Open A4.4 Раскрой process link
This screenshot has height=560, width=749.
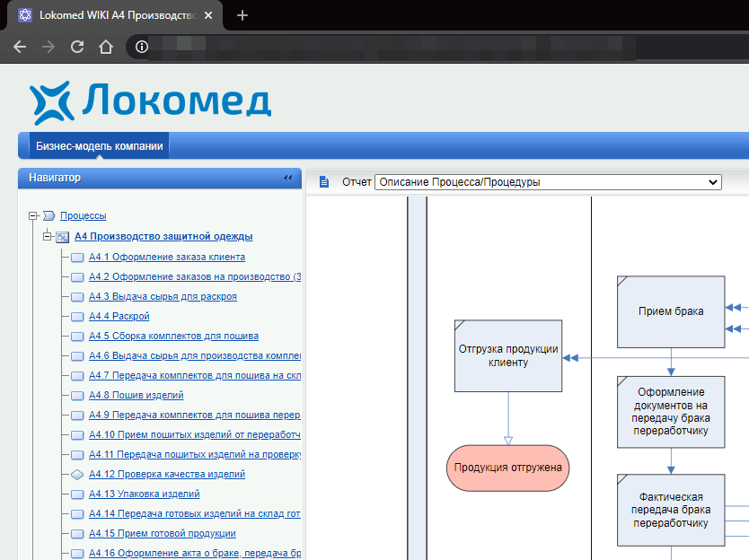(119, 316)
